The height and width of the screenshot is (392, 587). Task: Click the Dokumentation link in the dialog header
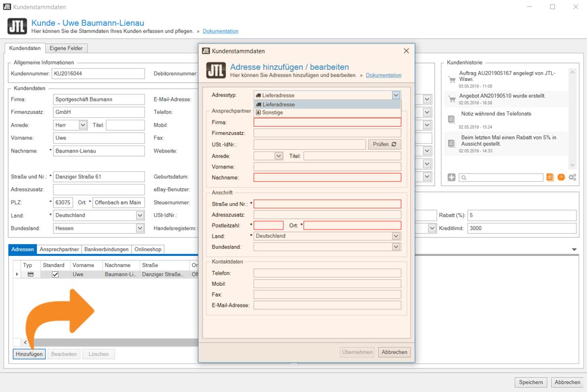click(383, 75)
